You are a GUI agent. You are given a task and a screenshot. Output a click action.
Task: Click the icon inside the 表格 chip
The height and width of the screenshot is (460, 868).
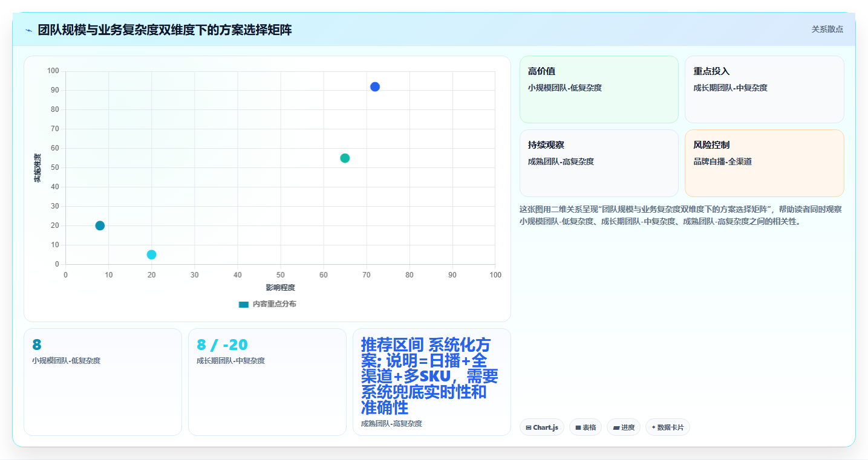[x=578, y=427]
